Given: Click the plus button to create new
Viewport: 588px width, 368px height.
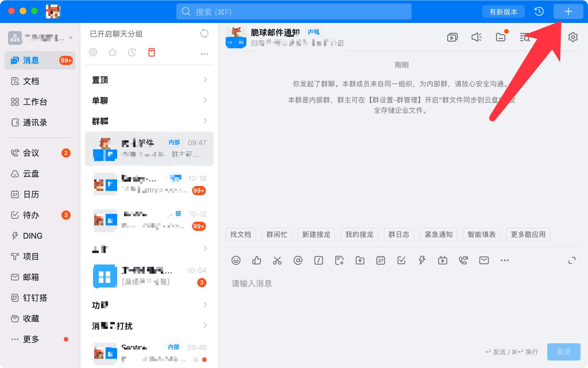Looking at the screenshot, I should [x=568, y=11].
